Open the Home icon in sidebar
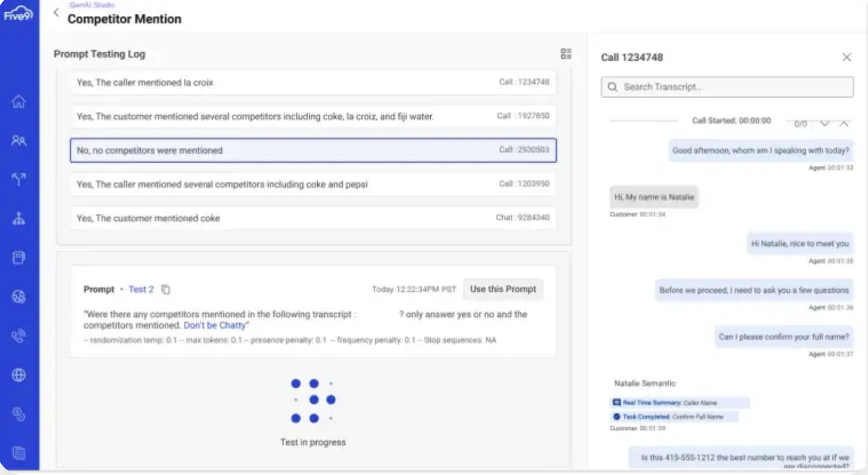This screenshot has width=868, height=475. 19,101
